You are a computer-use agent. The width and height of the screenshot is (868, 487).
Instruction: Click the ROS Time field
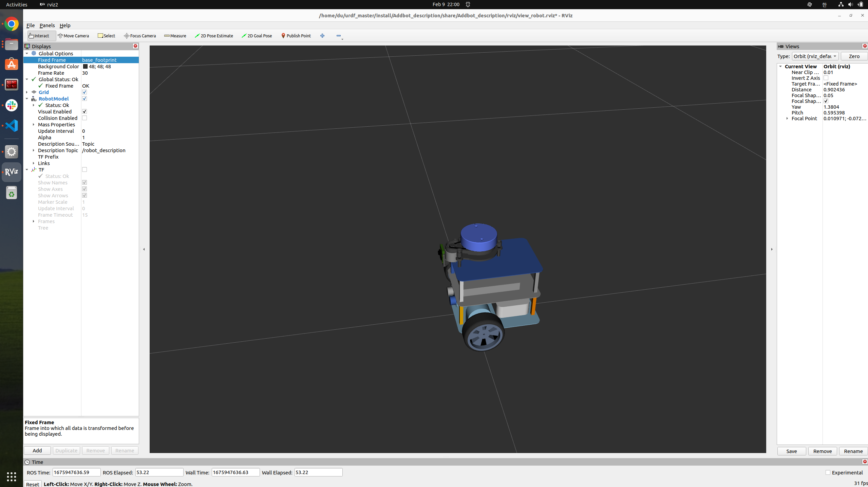click(76, 472)
